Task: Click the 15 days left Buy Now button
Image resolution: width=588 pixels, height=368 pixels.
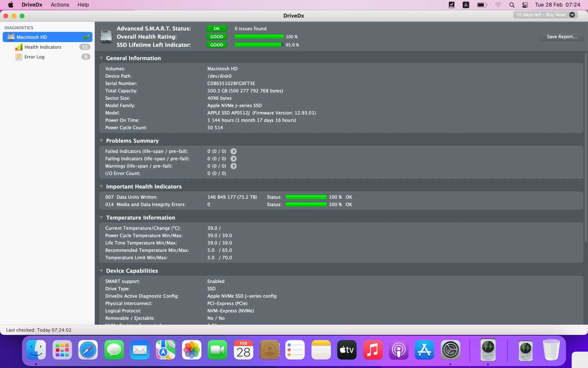Action: [545, 15]
